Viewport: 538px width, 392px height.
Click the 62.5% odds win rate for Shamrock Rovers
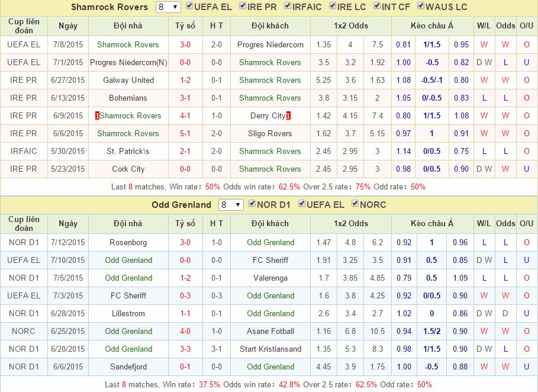[x=289, y=187]
